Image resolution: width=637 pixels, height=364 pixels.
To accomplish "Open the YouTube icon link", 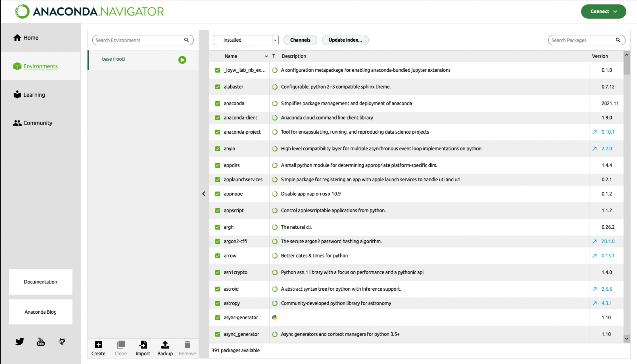I will (x=41, y=341).
